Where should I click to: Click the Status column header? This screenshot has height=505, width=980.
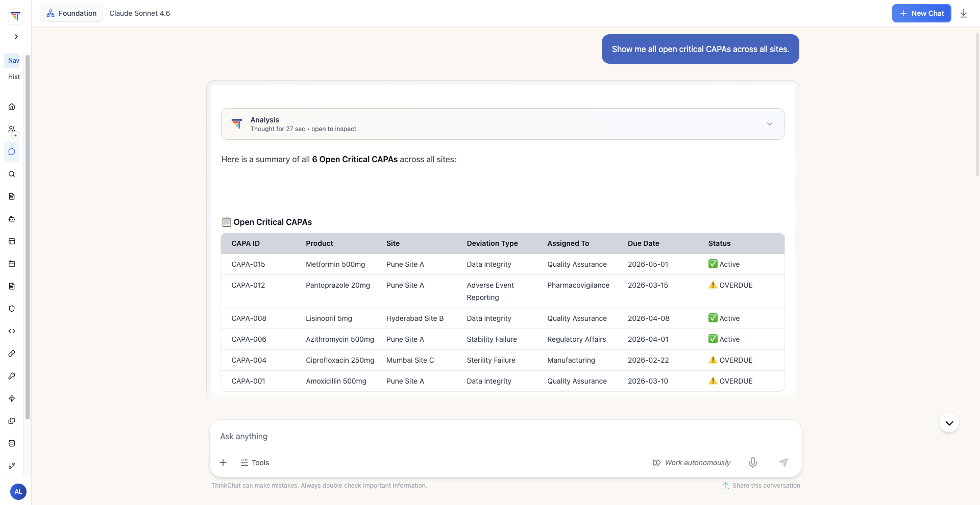[719, 243]
